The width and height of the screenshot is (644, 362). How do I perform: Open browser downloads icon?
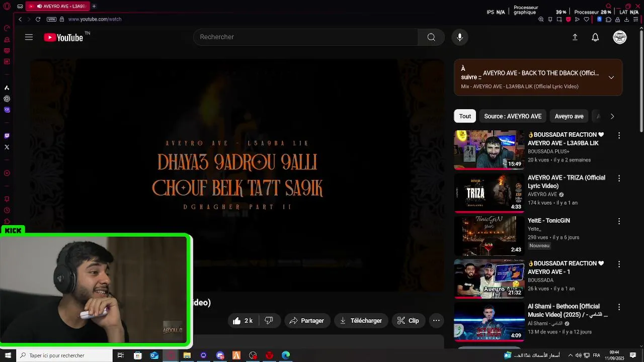point(626,19)
